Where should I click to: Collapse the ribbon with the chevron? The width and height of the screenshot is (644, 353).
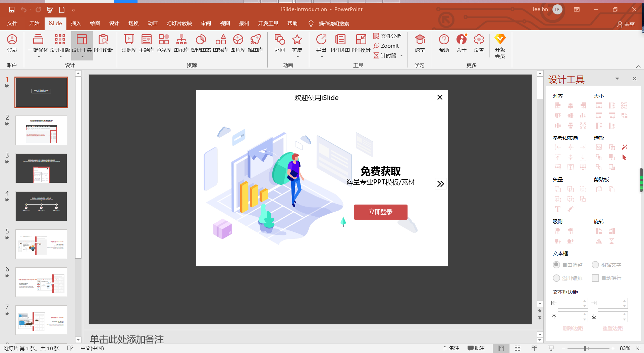[638, 67]
